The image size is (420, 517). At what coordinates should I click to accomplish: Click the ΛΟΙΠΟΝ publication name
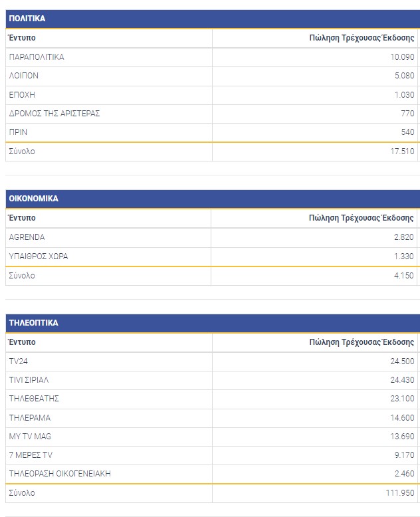24,76
